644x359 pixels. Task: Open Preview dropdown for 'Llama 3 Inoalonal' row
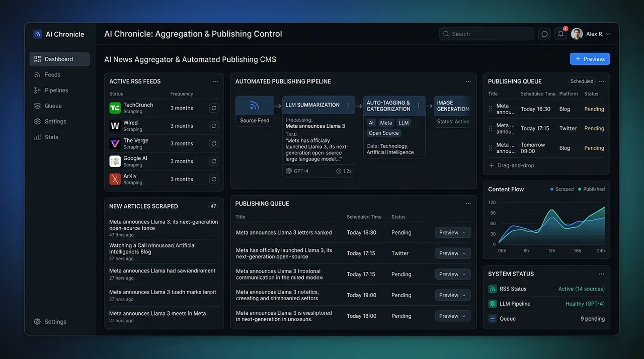tap(453, 274)
